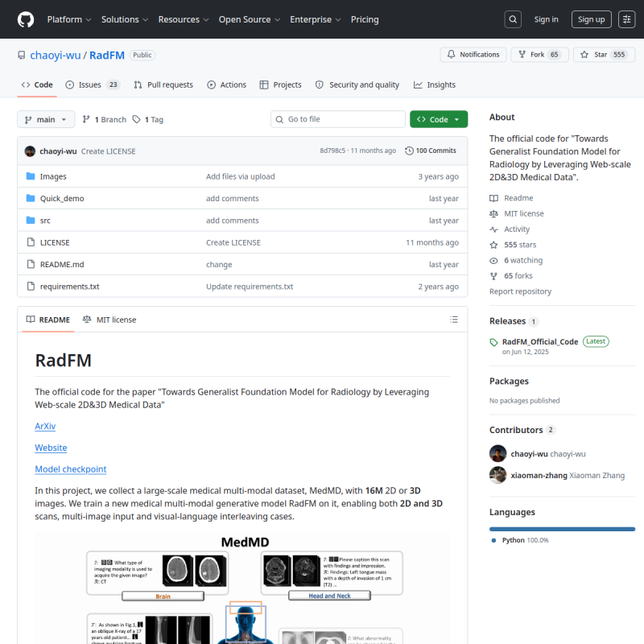Open the Images folder
The width and height of the screenshot is (644, 644).
[x=53, y=176]
